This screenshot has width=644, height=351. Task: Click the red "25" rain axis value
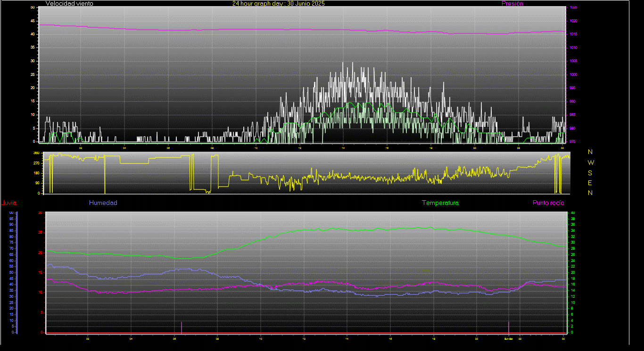(40, 233)
